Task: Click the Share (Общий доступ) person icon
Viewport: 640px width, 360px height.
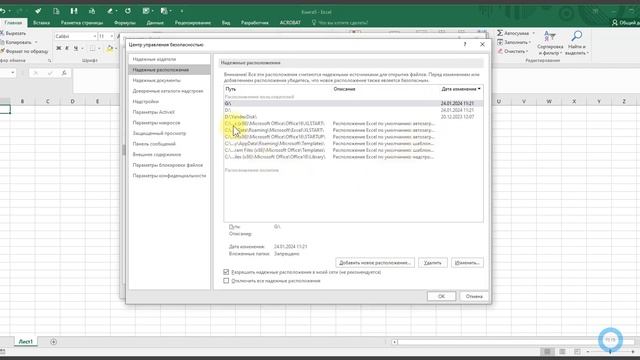Action: (615, 23)
